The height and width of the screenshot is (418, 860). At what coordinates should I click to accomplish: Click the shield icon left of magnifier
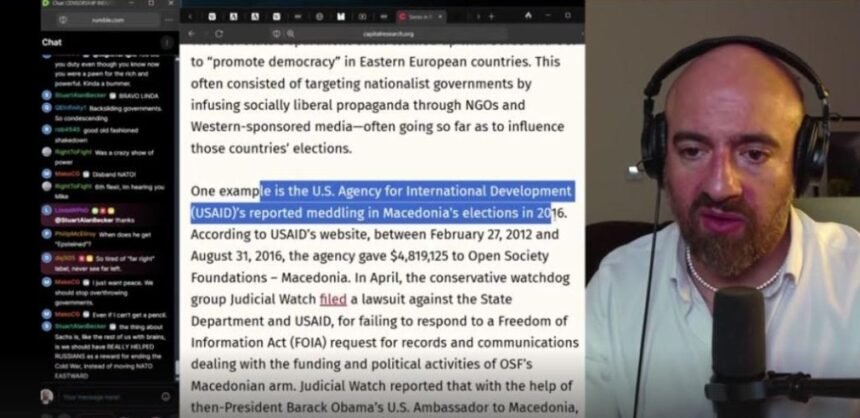pos(277,34)
